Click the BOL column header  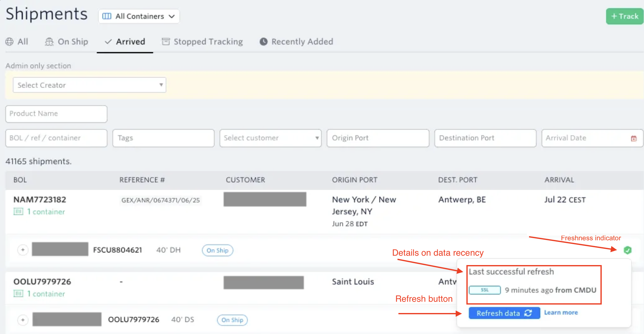20,180
